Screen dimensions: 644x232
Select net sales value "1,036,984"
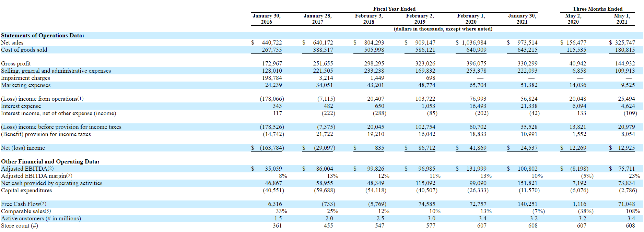coord(474,42)
